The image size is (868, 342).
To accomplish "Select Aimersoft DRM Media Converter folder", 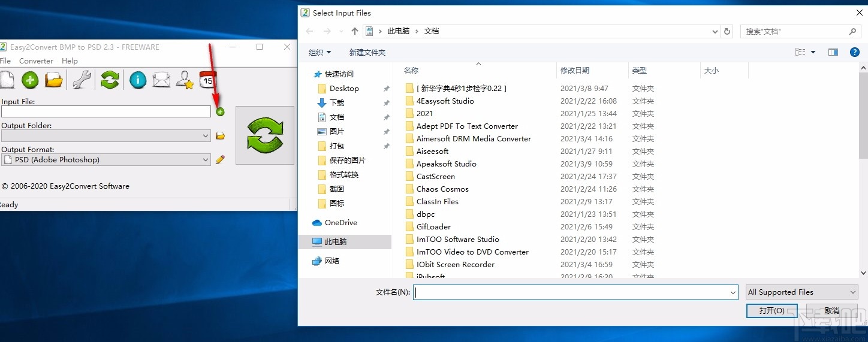I will [474, 138].
